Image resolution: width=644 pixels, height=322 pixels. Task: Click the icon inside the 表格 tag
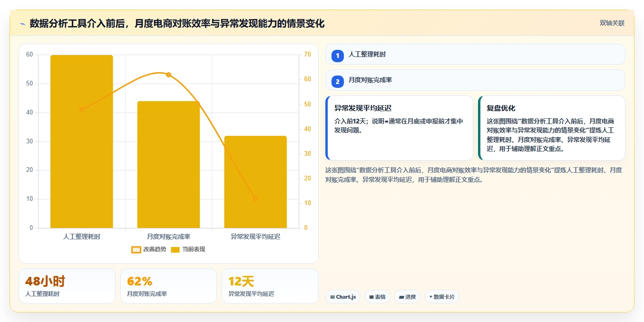(x=371, y=297)
